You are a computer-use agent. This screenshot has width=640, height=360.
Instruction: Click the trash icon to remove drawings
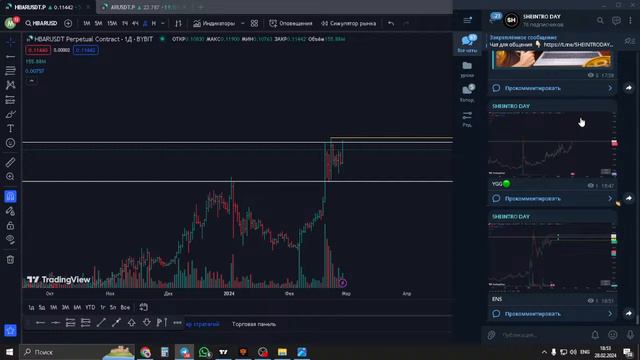coord(10,260)
